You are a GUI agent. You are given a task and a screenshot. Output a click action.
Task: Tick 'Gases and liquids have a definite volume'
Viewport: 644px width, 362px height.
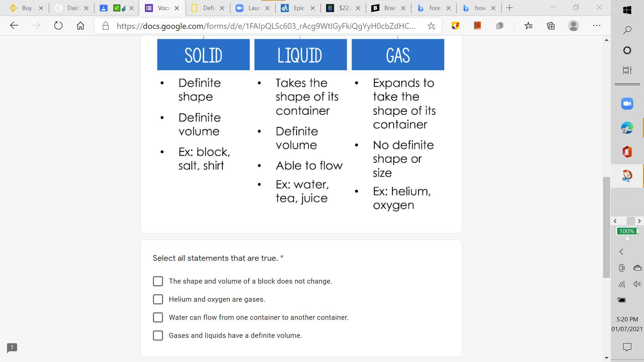[158, 336]
